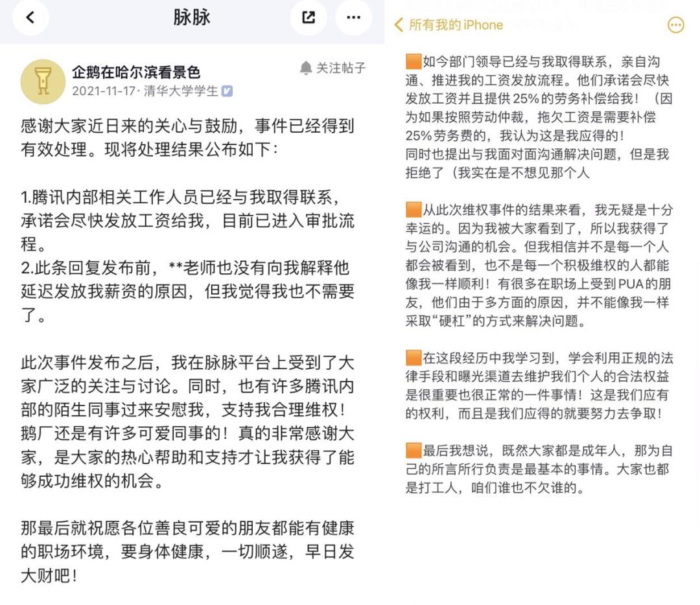Tap the blue verified badge icon
This screenshot has width=700, height=605.
click(x=227, y=91)
